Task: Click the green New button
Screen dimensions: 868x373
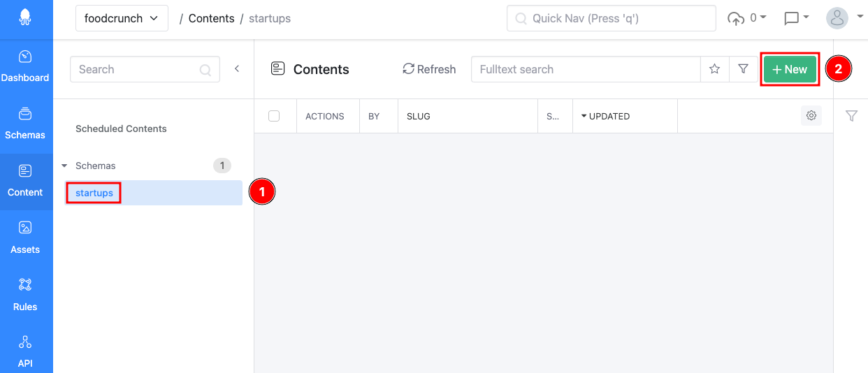Action: point(790,69)
